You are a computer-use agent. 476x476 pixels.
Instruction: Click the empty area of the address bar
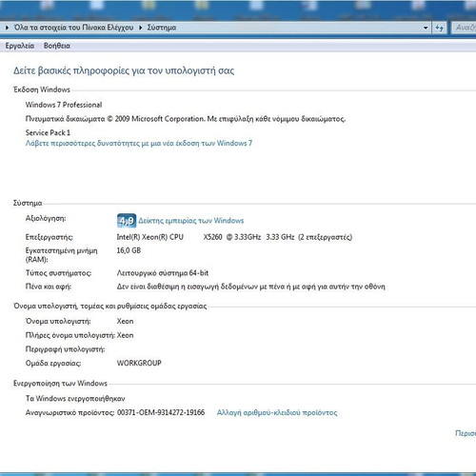(298, 28)
